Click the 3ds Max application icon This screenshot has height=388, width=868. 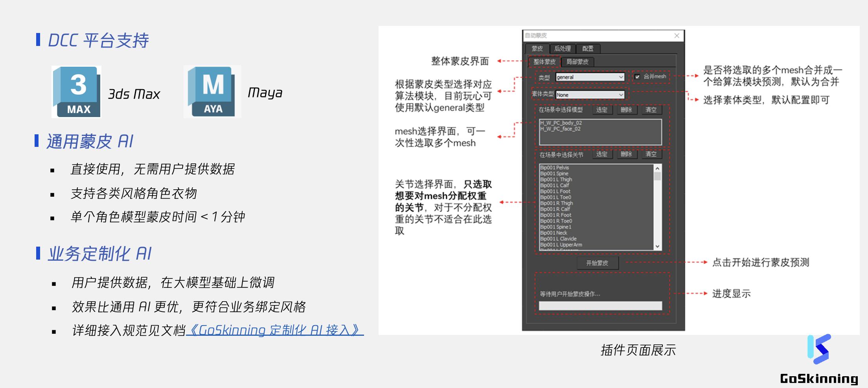click(76, 92)
